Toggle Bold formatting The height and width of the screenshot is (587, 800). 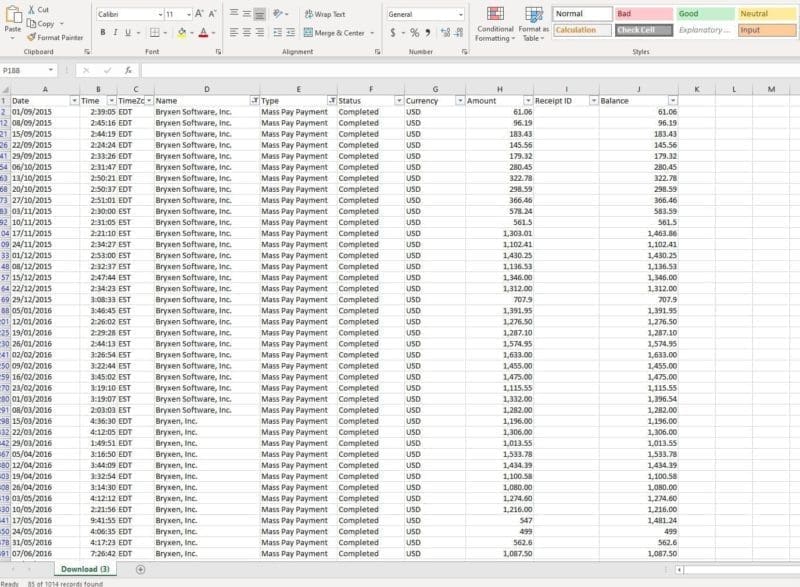(103, 33)
